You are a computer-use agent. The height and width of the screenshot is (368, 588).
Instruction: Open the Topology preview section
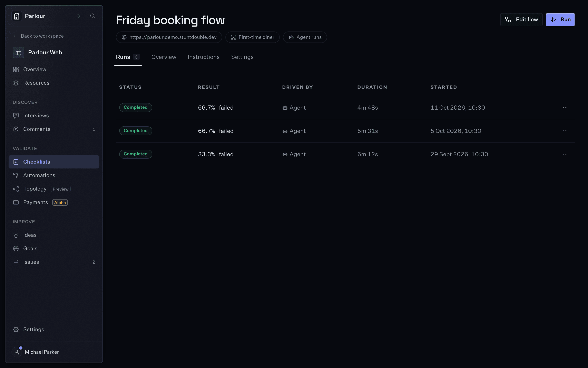pyautogui.click(x=54, y=189)
